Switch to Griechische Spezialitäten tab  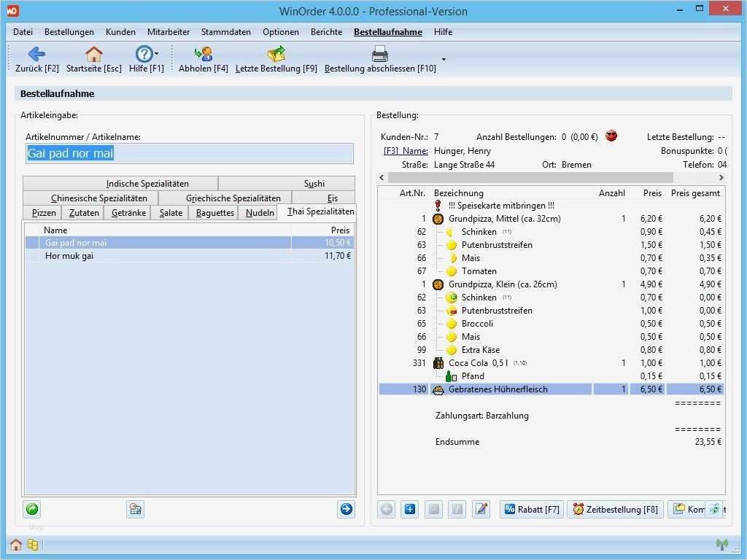225,198
